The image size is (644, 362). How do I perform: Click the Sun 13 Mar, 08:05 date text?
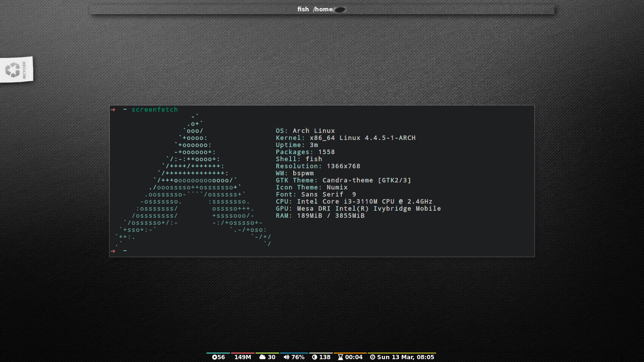(405, 357)
